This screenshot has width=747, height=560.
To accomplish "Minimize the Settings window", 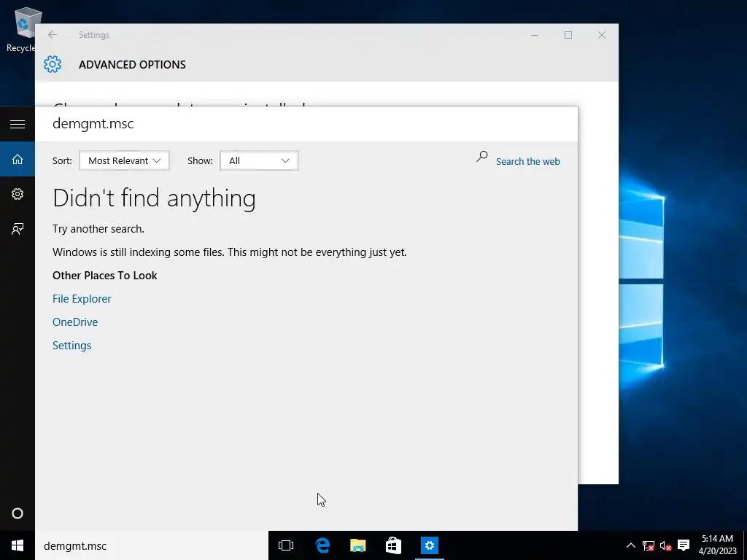I will (x=535, y=35).
